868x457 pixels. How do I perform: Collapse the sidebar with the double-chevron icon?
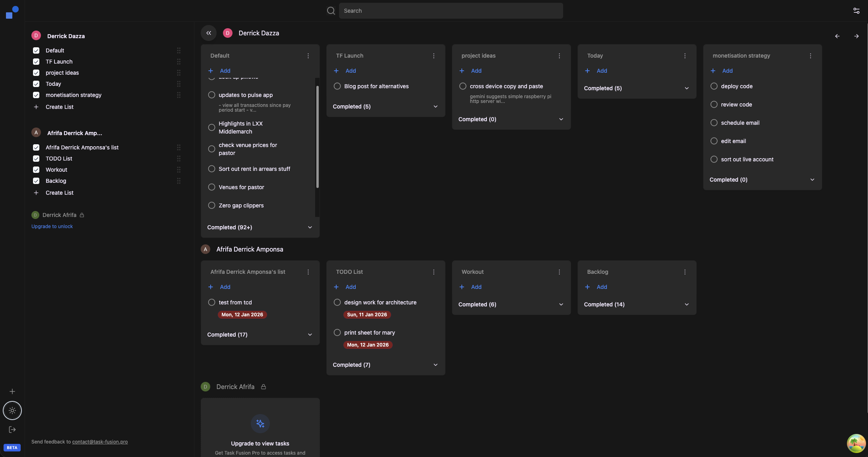click(209, 33)
